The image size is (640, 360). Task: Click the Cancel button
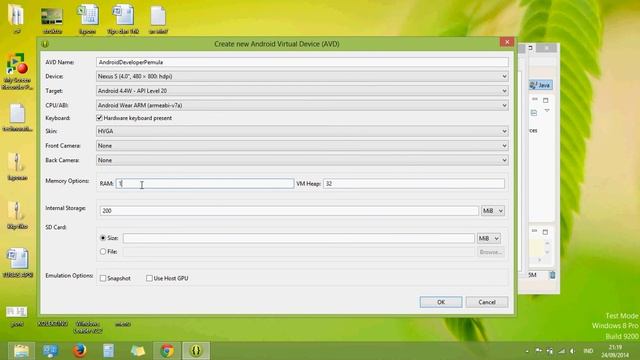[x=487, y=302]
